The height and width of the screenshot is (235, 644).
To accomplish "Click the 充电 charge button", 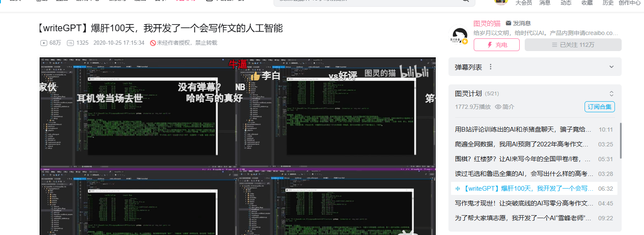I will click(496, 45).
